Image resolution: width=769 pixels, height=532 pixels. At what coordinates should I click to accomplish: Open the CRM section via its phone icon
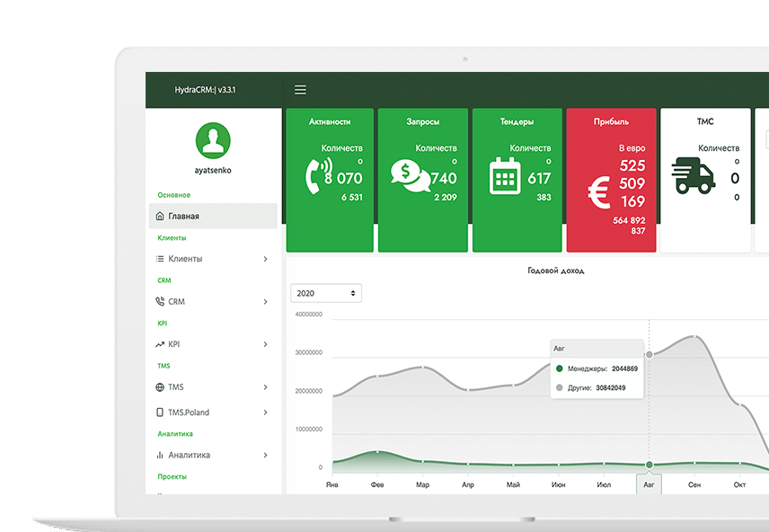pos(158,301)
